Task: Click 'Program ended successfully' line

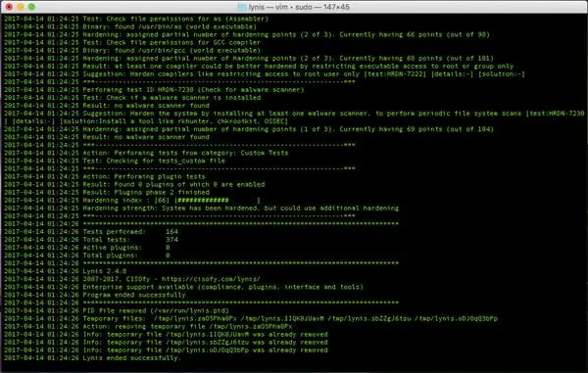Action: click(94, 295)
